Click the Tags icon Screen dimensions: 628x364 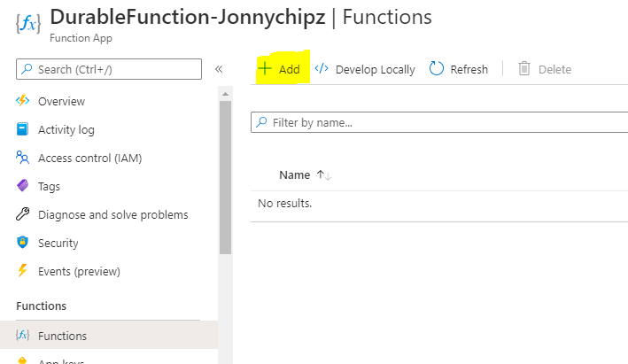click(23, 186)
